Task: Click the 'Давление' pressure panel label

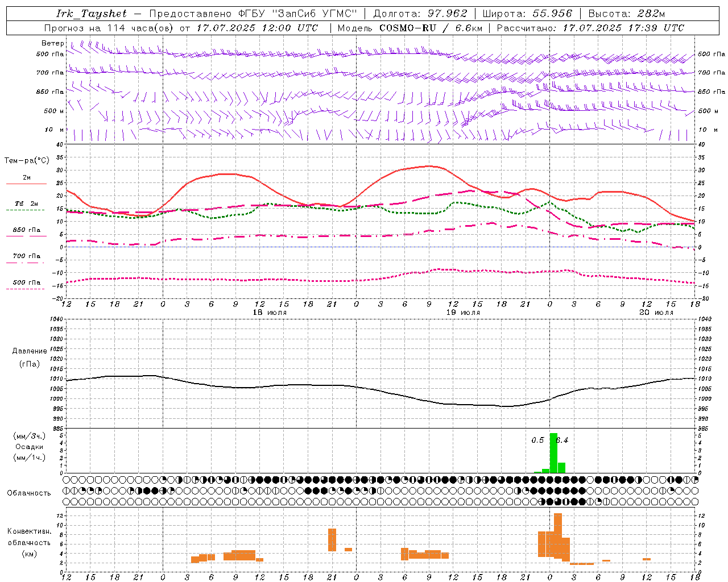Action: pyautogui.click(x=30, y=351)
